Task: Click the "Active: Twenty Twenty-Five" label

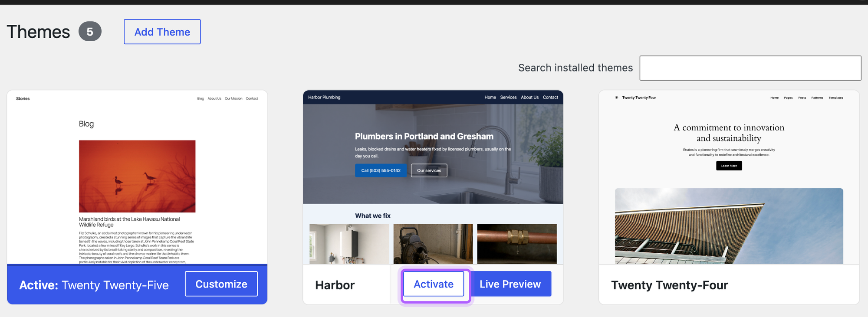Action: click(94, 285)
